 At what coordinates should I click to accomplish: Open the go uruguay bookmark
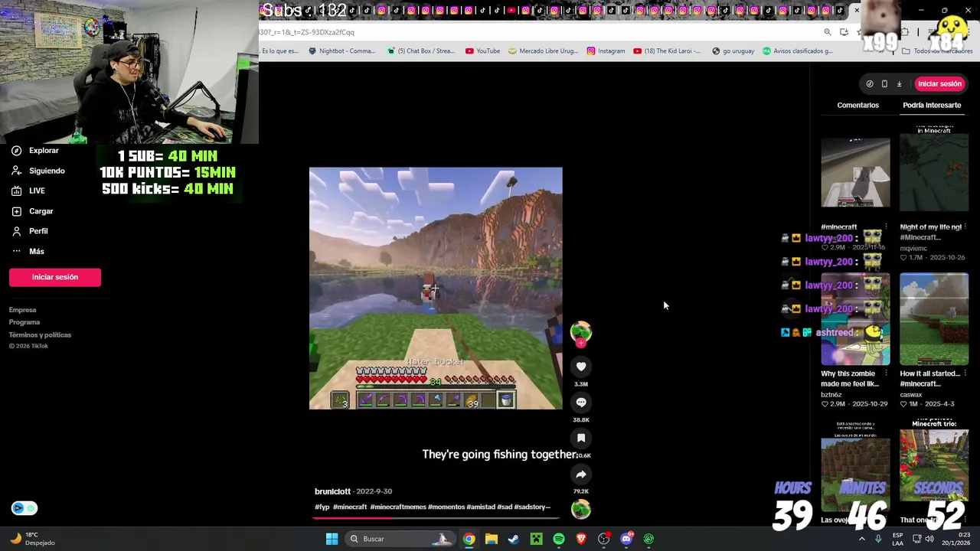pyautogui.click(x=733, y=51)
